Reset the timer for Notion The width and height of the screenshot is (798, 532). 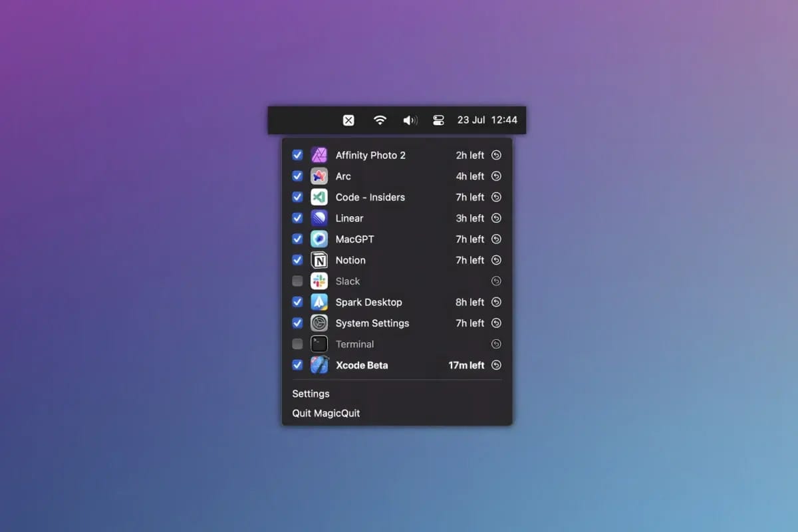pos(496,260)
